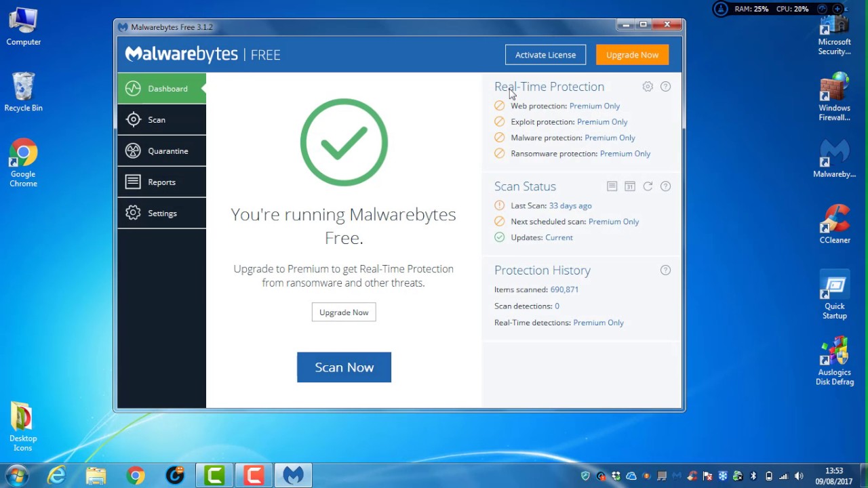The width and height of the screenshot is (868, 488).
Task: Click Web protection Premium Only link
Action: coord(595,106)
